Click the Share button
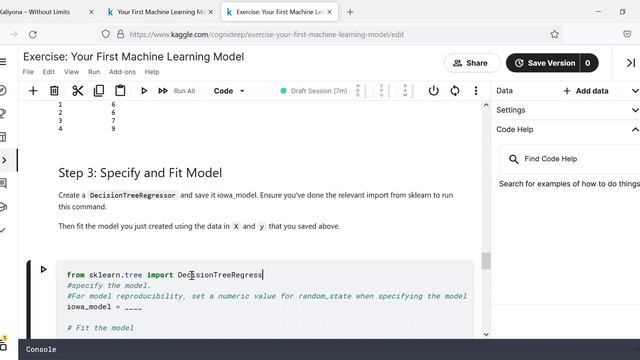 (x=471, y=63)
